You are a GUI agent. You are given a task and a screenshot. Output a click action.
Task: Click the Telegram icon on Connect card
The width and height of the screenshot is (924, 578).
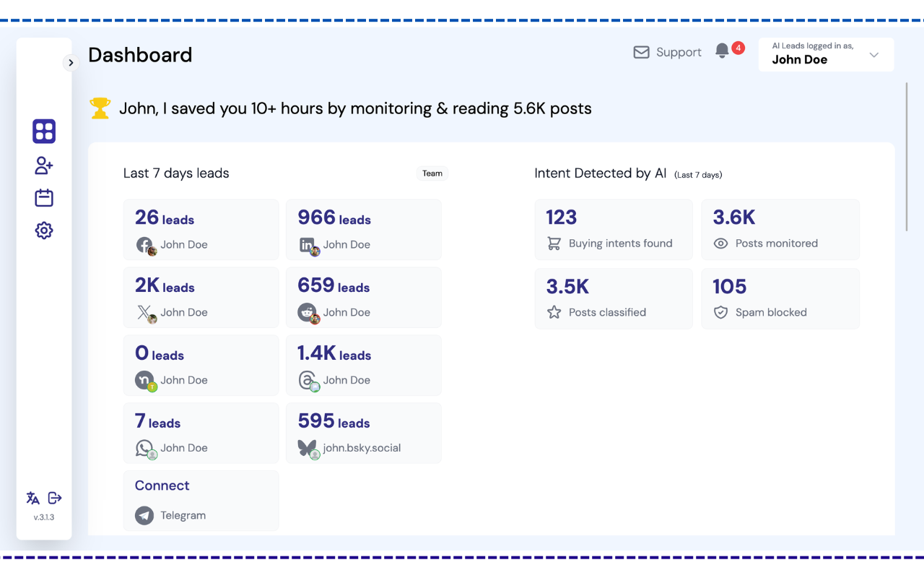click(x=144, y=515)
